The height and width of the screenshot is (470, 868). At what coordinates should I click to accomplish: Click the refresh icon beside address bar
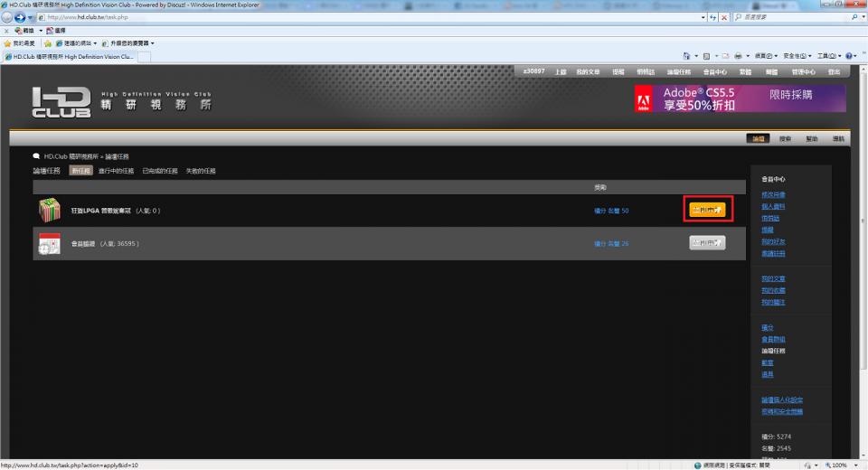(713, 18)
